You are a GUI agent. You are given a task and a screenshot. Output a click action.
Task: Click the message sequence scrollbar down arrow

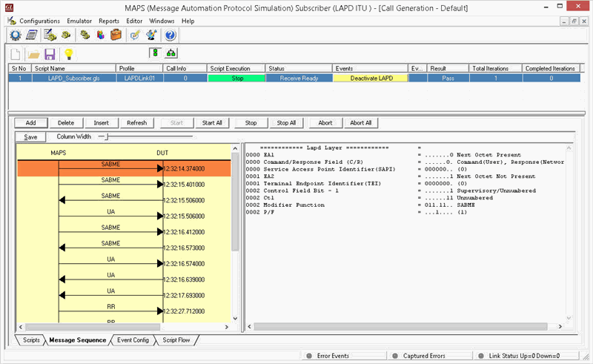[x=235, y=318]
